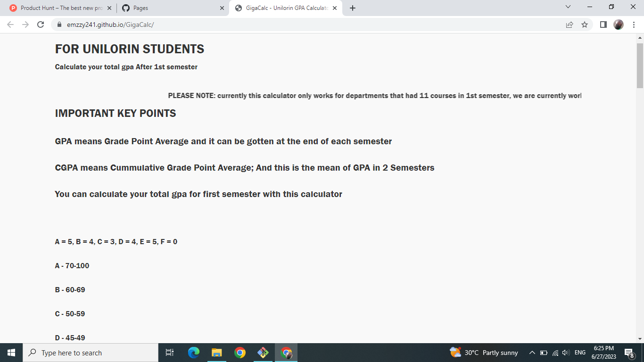
Task: Click the 'C - 50-59' line
Action: coord(70,314)
